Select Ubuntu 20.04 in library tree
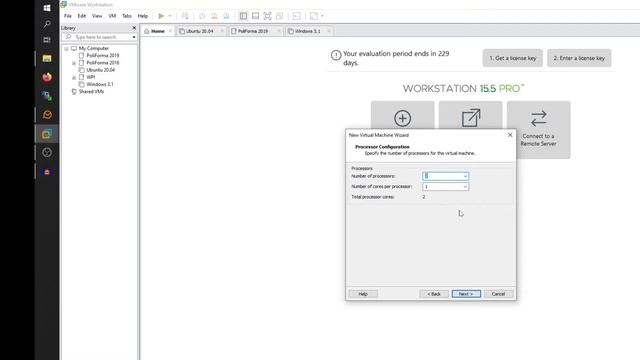 pos(100,70)
